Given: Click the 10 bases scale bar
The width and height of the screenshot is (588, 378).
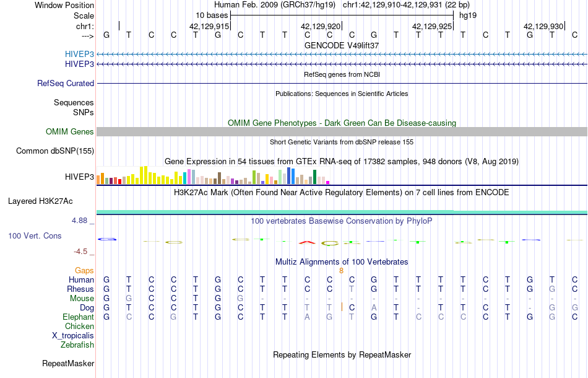Looking at the screenshot, I should click(342, 15).
